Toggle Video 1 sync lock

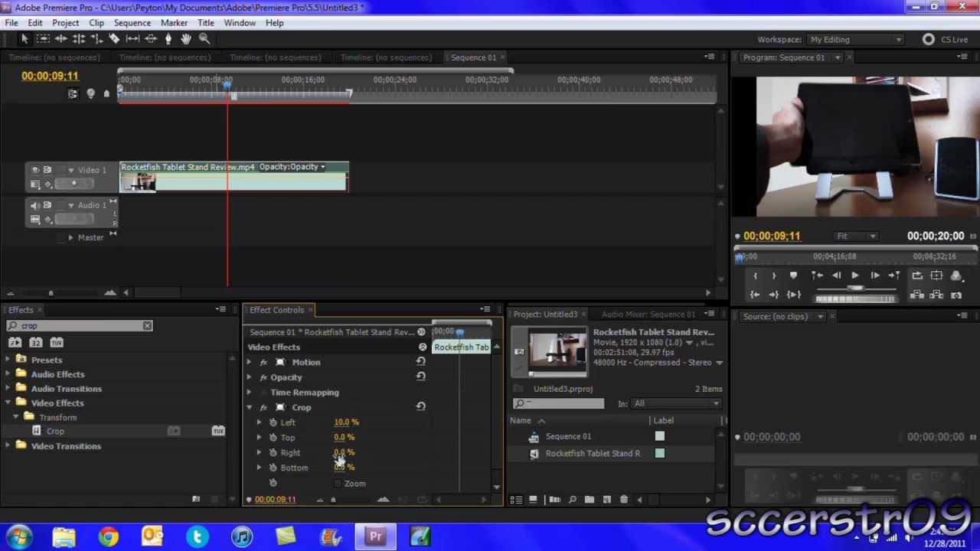point(47,170)
